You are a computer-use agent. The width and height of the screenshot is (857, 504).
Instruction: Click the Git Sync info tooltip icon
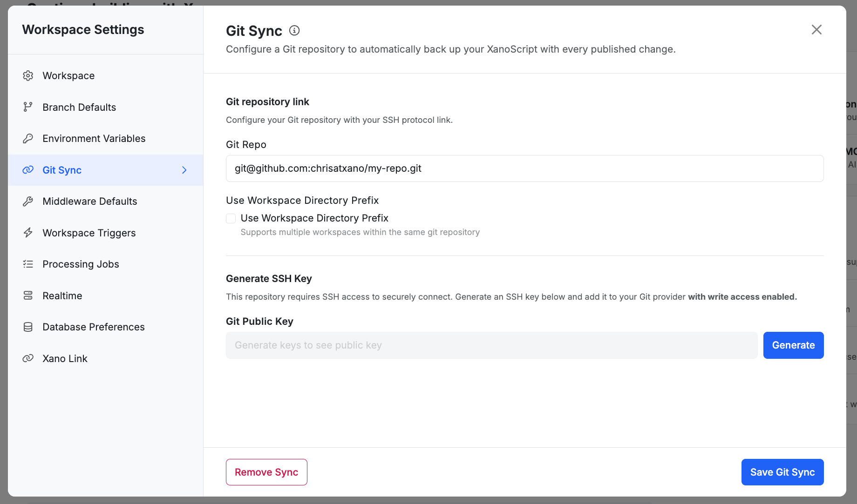[x=294, y=30]
